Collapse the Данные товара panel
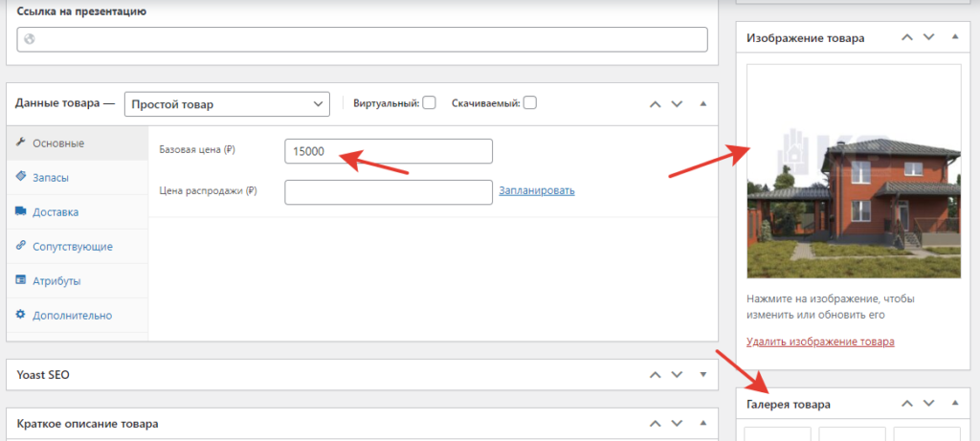This screenshot has width=980, height=441. point(702,103)
